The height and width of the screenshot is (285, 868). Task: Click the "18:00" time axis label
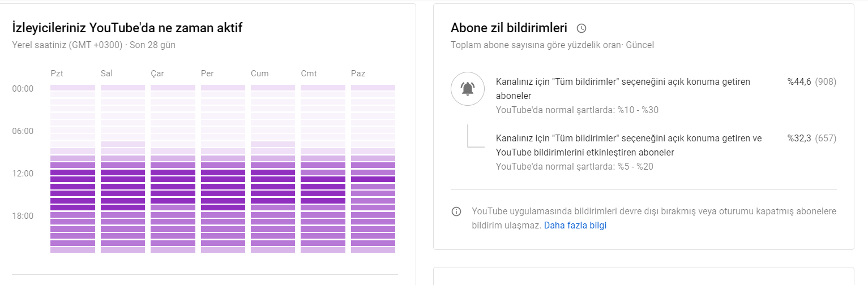pyautogui.click(x=23, y=215)
